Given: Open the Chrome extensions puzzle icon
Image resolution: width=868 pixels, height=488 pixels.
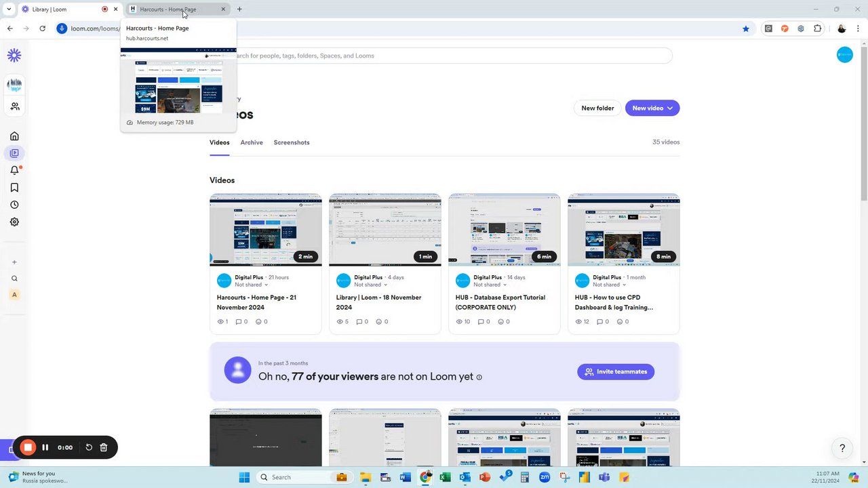Looking at the screenshot, I should (x=818, y=28).
